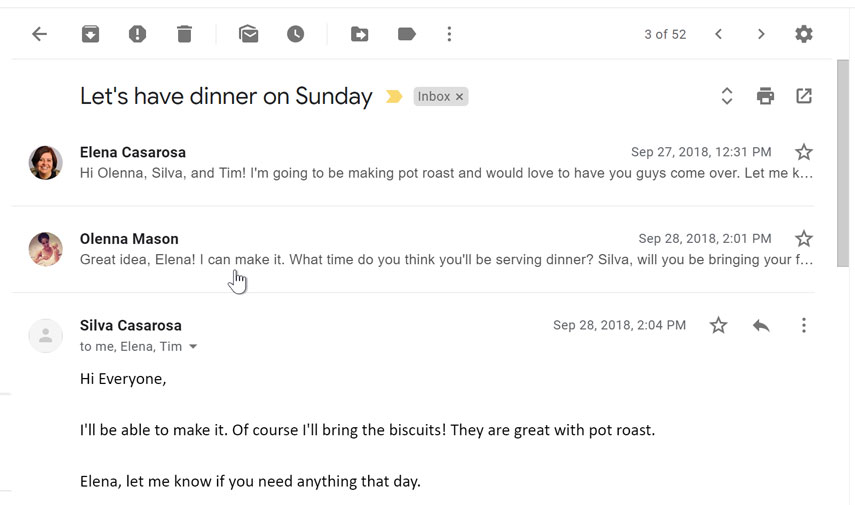
Task: Star Elena Casarosa's message
Action: [803, 152]
